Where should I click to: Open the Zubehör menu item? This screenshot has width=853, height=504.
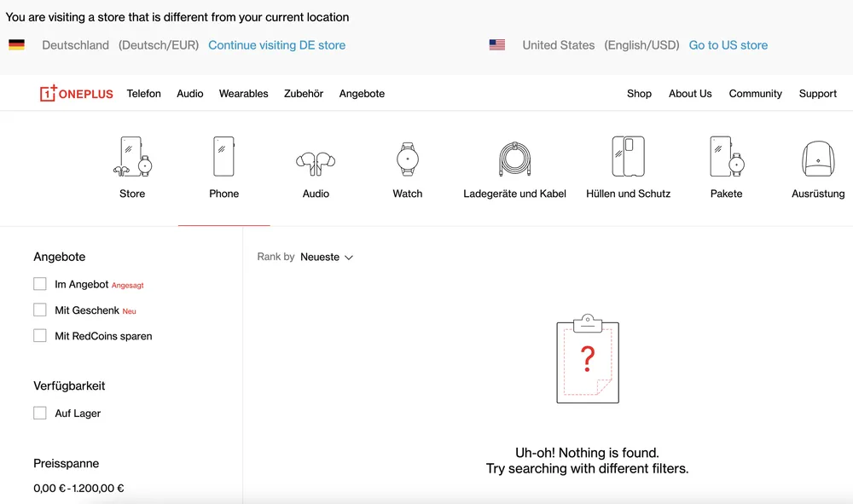(304, 94)
